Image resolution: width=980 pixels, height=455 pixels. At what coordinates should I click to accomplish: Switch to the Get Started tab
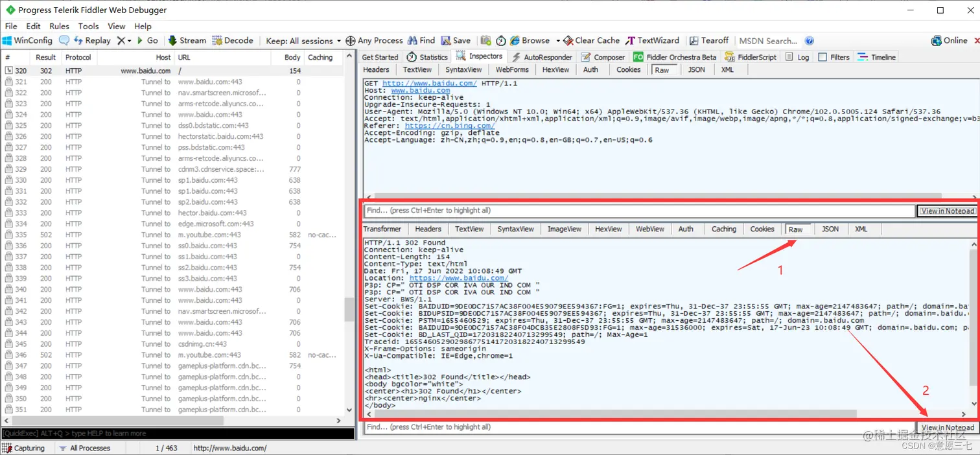380,57
